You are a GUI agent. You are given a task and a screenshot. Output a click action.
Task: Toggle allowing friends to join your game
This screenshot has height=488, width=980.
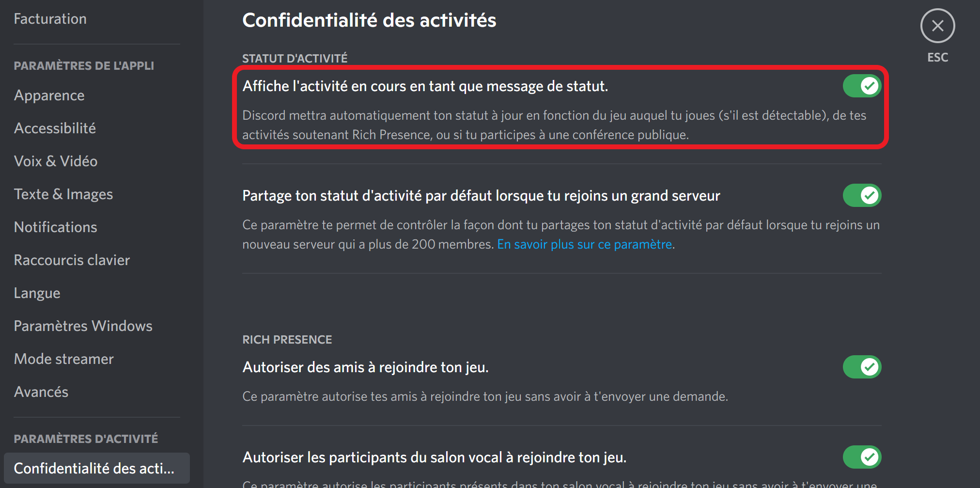point(862,367)
